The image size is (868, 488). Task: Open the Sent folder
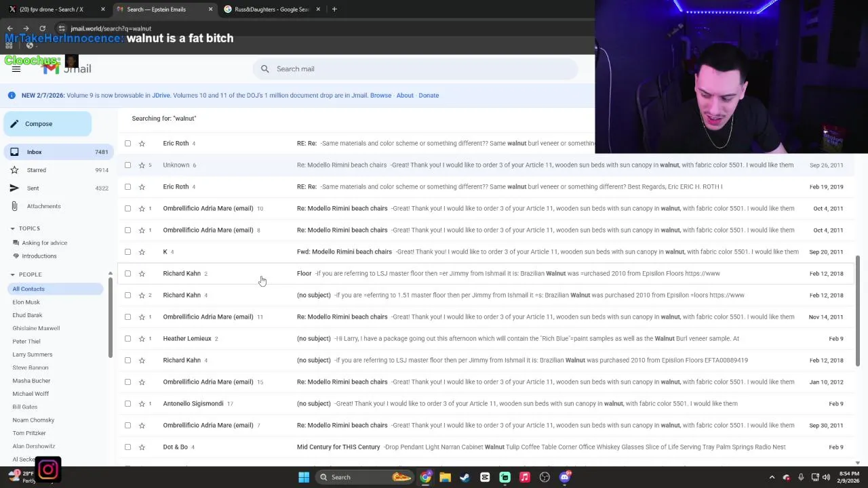(x=58, y=188)
